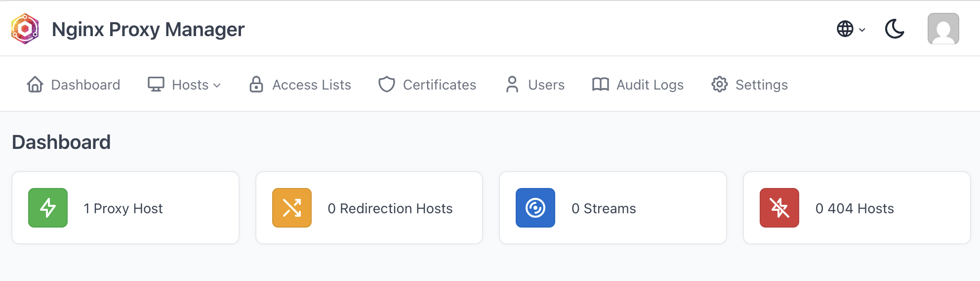
Task: Click the green Proxy Host bolt icon
Action: click(x=48, y=208)
